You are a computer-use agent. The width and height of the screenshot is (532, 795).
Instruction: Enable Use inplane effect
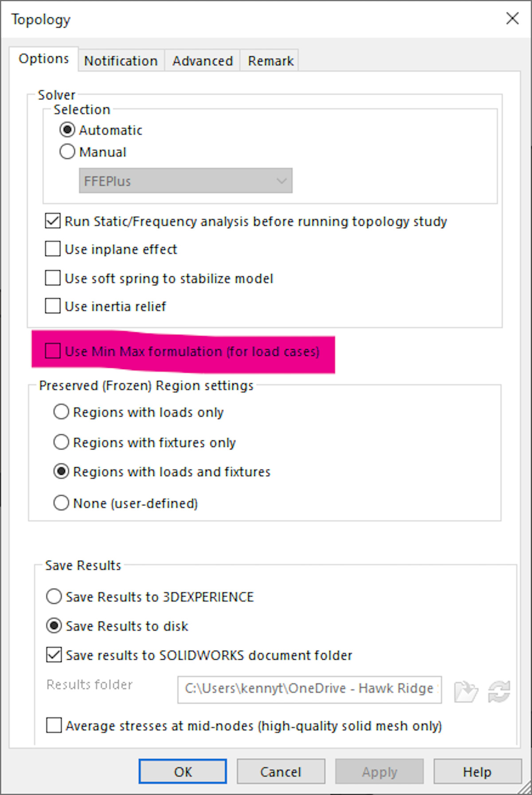pyautogui.click(x=52, y=249)
